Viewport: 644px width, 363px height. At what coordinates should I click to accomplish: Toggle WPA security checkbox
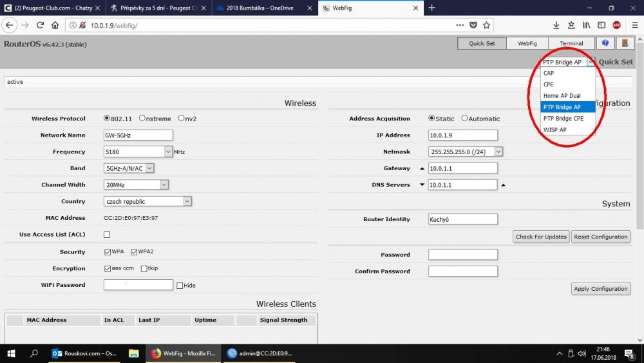pos(108,251)
